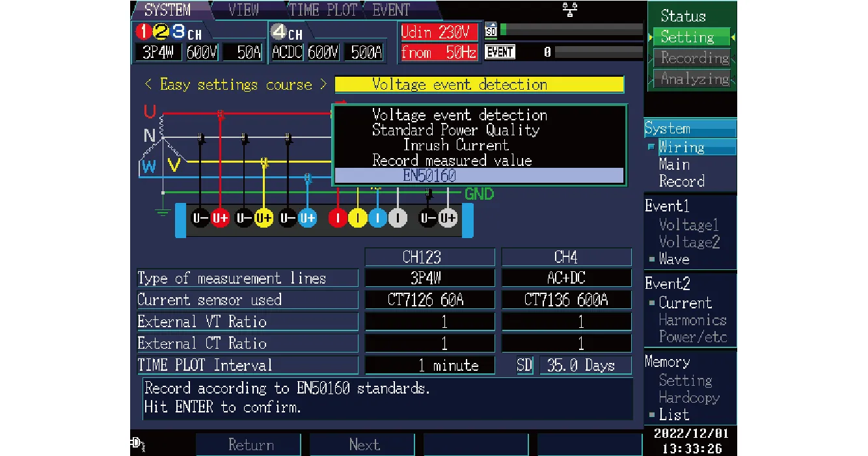Click the blue U+ voltage terminal
The width and height of the screenshot is (868, 456).
point(308,219)
